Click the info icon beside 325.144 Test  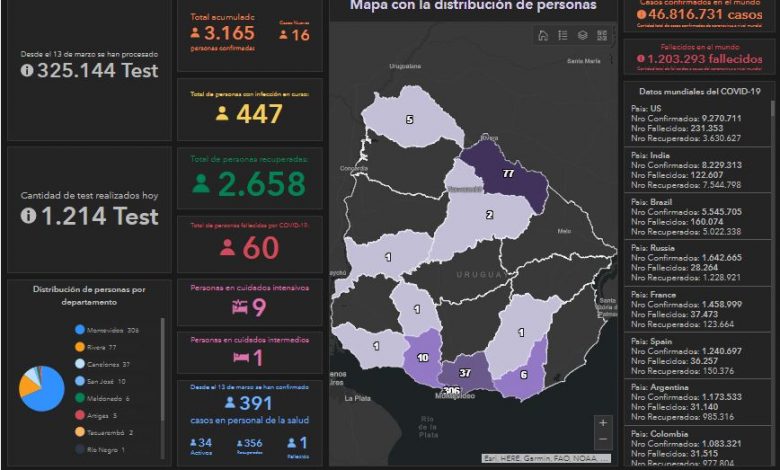pos(26,71)
